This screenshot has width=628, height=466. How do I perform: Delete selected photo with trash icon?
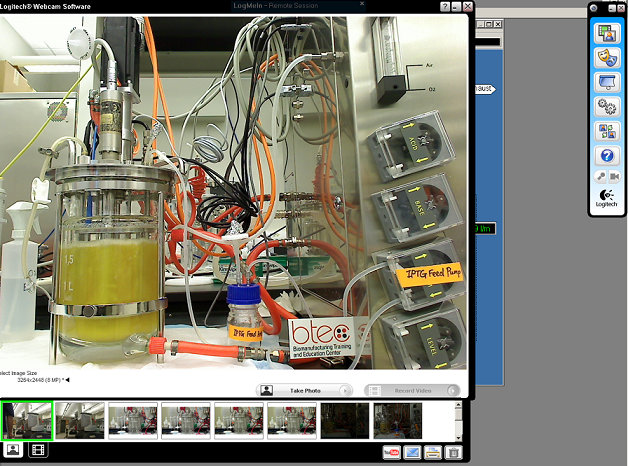452,453
